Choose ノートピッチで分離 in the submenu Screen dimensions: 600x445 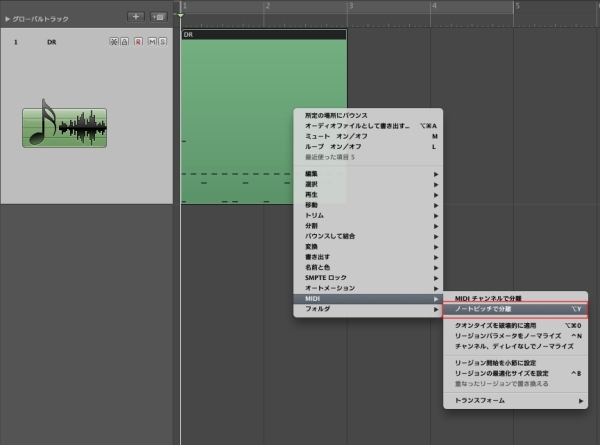tap(515, 309)
